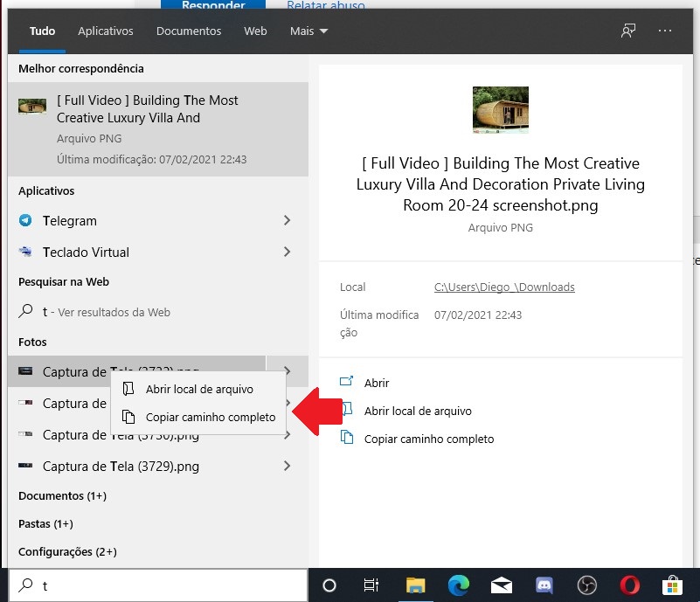
Task: Switch to the Aplicativos tab
Action: pyautogui.click(x=106, y=31)
